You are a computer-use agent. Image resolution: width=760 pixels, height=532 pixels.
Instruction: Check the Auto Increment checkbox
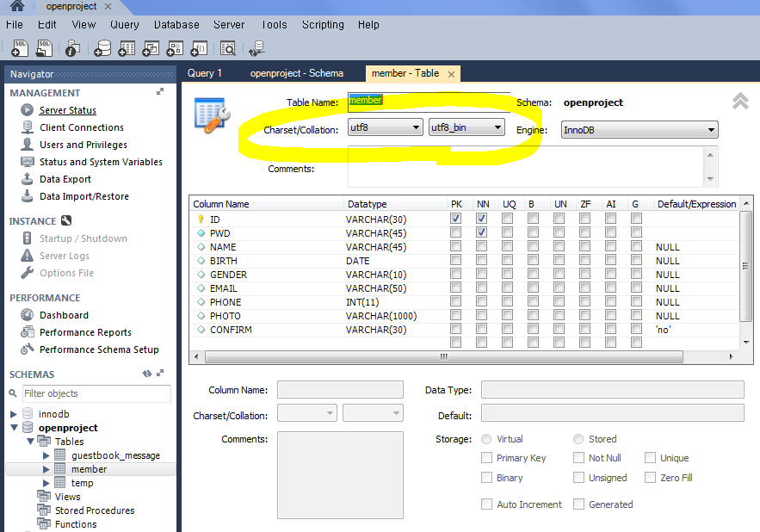(486, 504)
